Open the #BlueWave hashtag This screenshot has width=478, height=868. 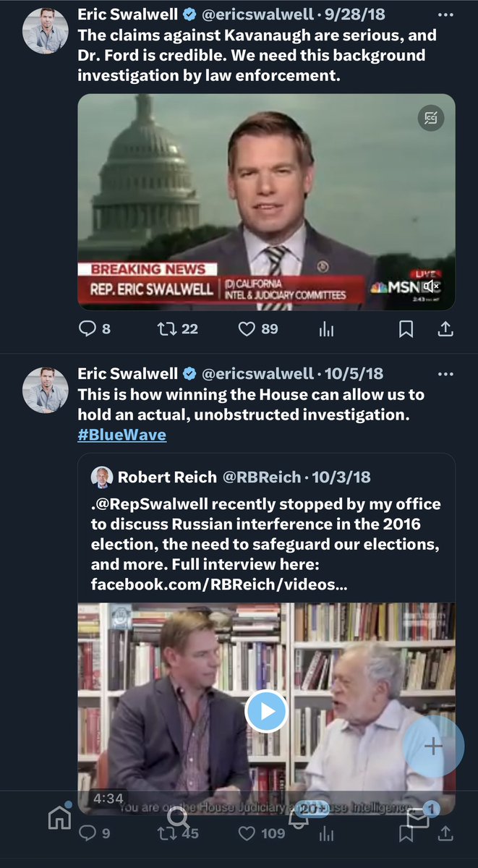[122, 435]
